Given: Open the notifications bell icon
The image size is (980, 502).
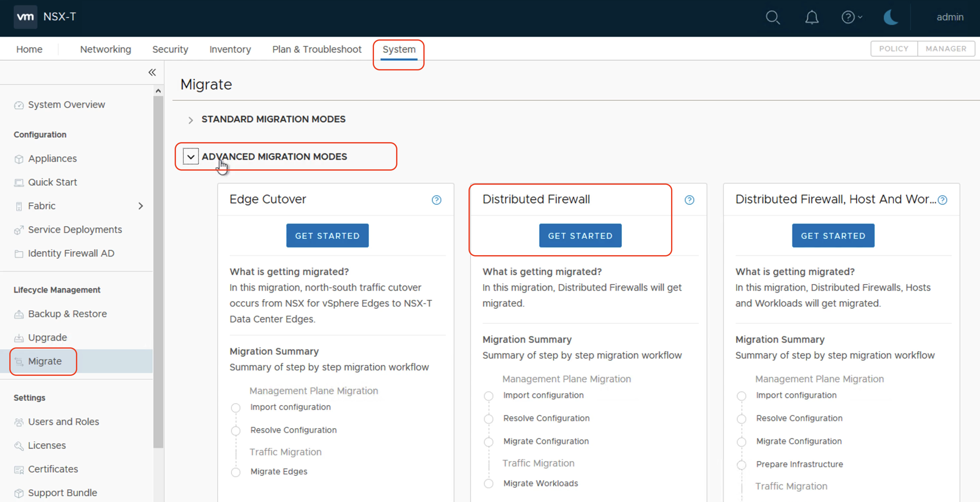Looking at the screenshot, I should [811, 17].
